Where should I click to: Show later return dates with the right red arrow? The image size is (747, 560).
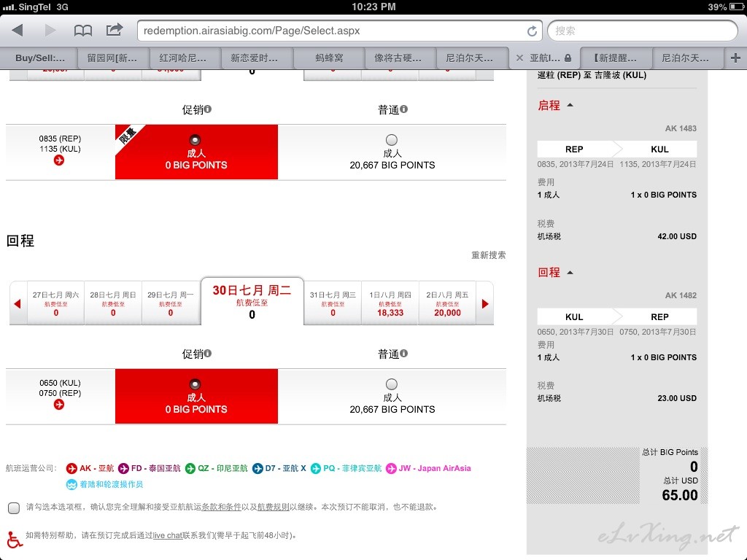(x=485, y=304)
